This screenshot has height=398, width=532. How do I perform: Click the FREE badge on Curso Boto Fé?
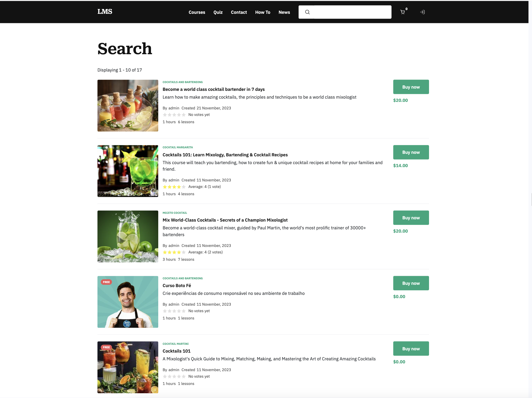[107, 282]
